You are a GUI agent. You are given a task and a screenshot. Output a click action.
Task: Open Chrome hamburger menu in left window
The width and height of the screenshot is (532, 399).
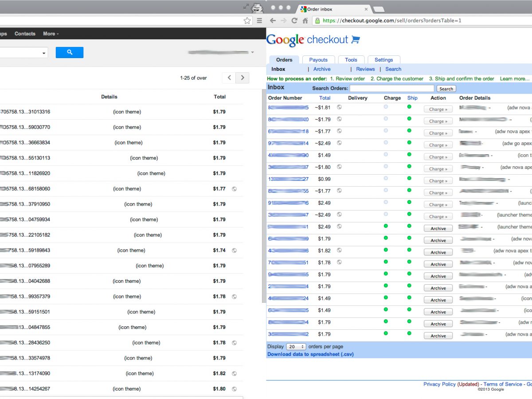click(x=259, y=20)
